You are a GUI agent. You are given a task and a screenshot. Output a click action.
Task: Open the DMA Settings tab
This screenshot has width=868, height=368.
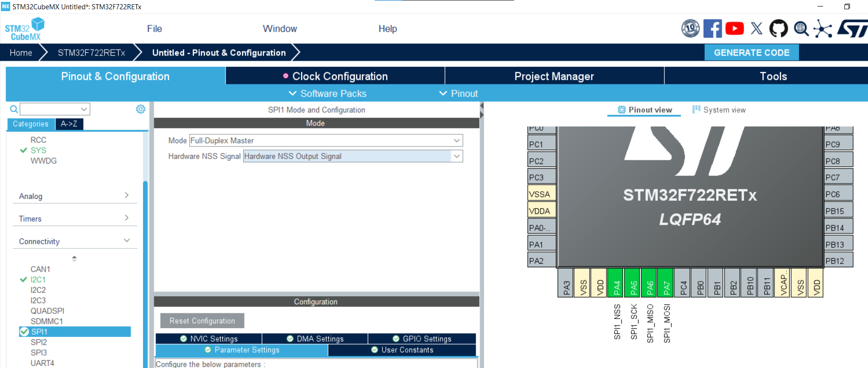(315, 339)
